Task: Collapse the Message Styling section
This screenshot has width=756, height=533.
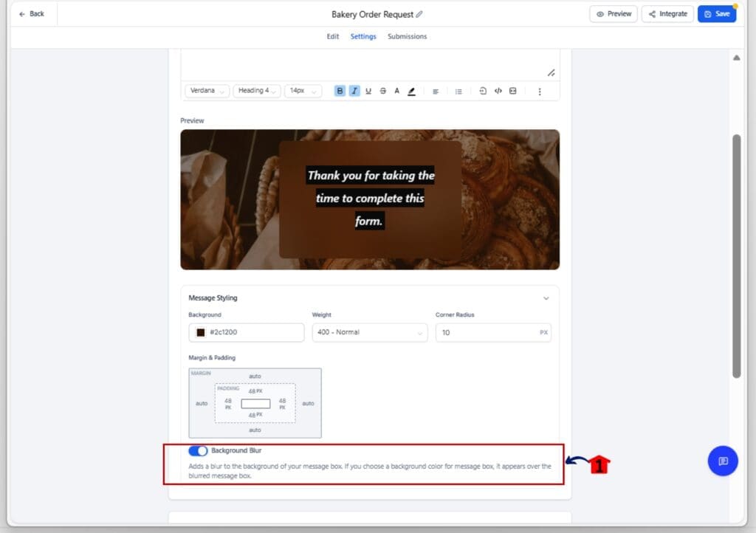Action: click(546, 298)
